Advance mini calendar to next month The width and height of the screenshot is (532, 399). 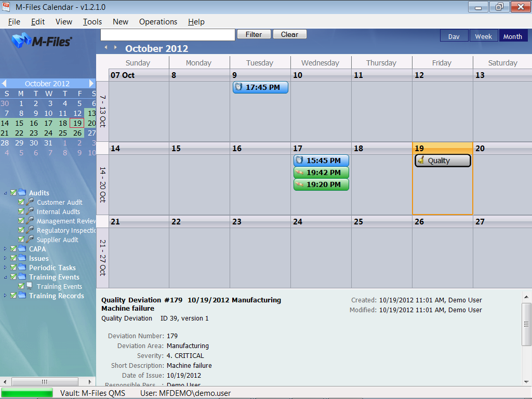point(91,83)
